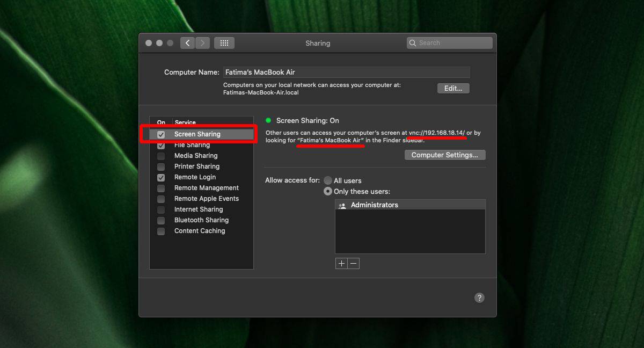Click the Edit button for hostname
Screen dimensions: 644x348
pos(453,89)
